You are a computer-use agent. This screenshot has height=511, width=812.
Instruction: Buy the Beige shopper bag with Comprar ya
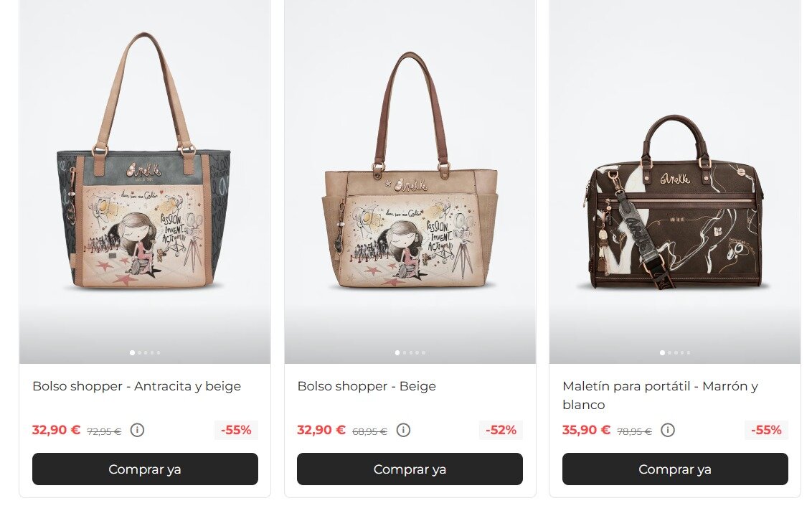[x=410, y=469]
